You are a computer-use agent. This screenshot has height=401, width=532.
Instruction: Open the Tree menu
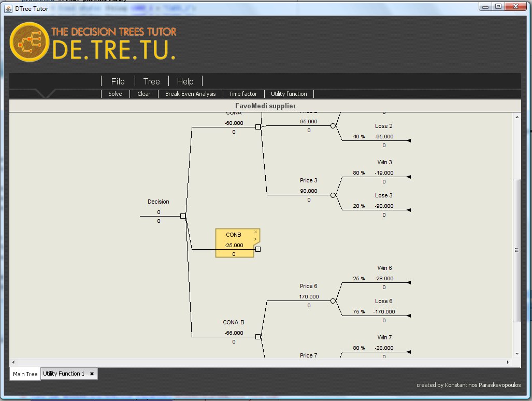pos(151,81)
